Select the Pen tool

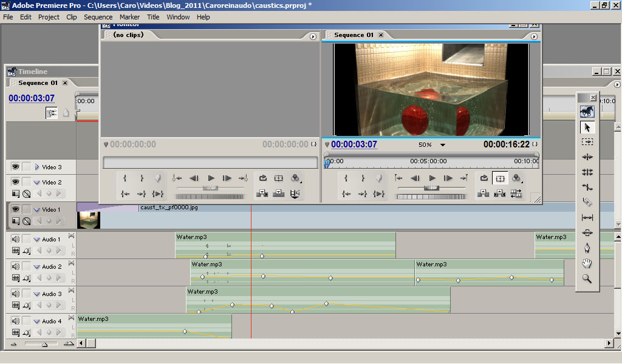click(587, 248)
